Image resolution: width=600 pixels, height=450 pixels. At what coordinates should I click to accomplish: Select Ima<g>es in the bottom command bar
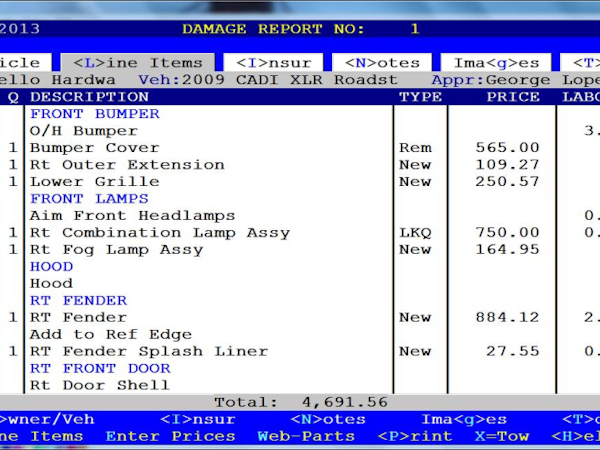coord(464,419)
